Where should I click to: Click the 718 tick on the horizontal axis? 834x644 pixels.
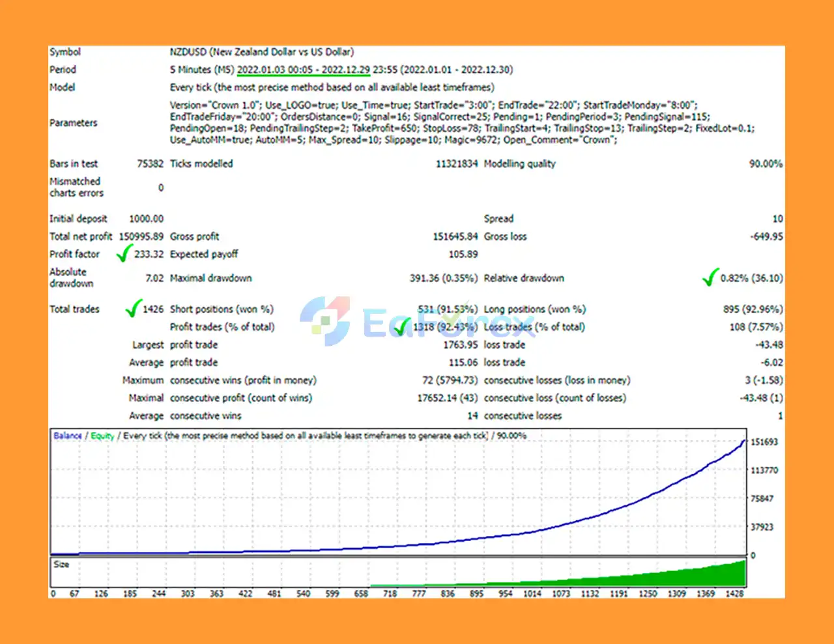pyautogui.click(x=390, y=593)
